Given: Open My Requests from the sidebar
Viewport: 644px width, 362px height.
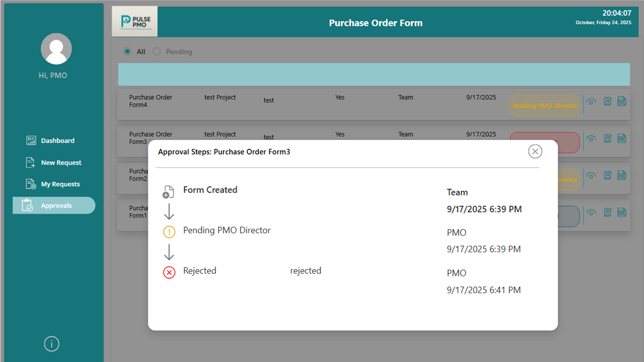Looking at the screenshot, I should 60,184.
